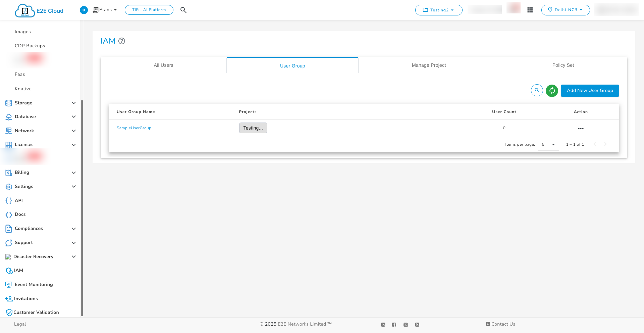644x333 pixels.
Task: Expand the Billing sidebar section
Action: 40,173
